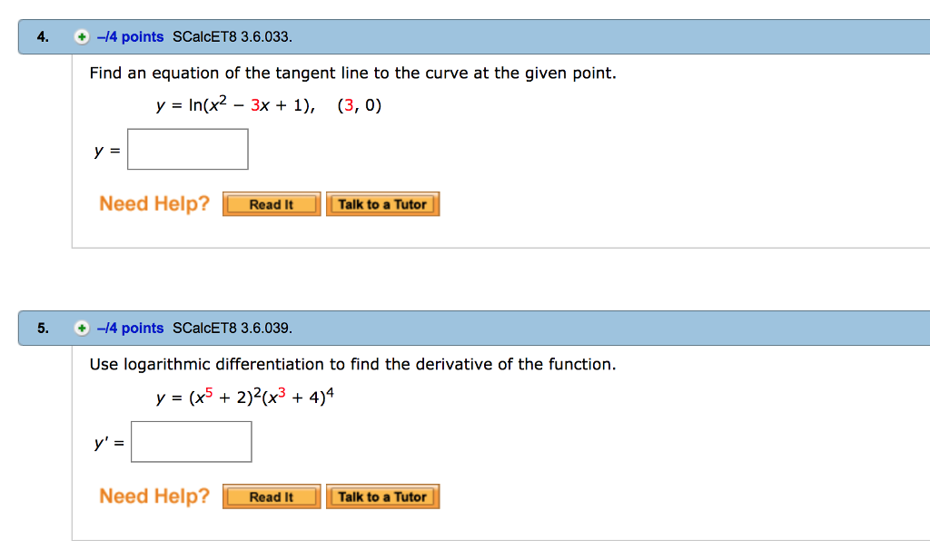The image size is (930, 560).
Task: Expand question 5 details via its plus marker
Action: [81, 328]
